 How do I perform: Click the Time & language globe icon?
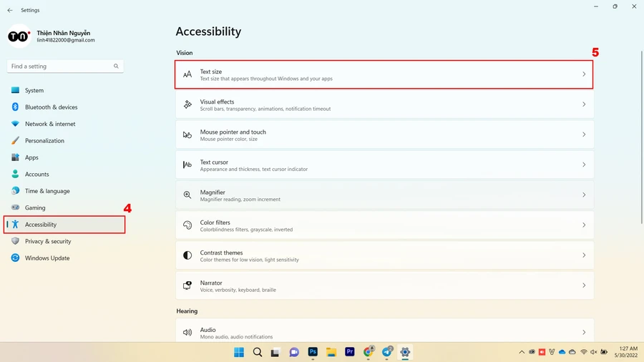tap(15, 191)
